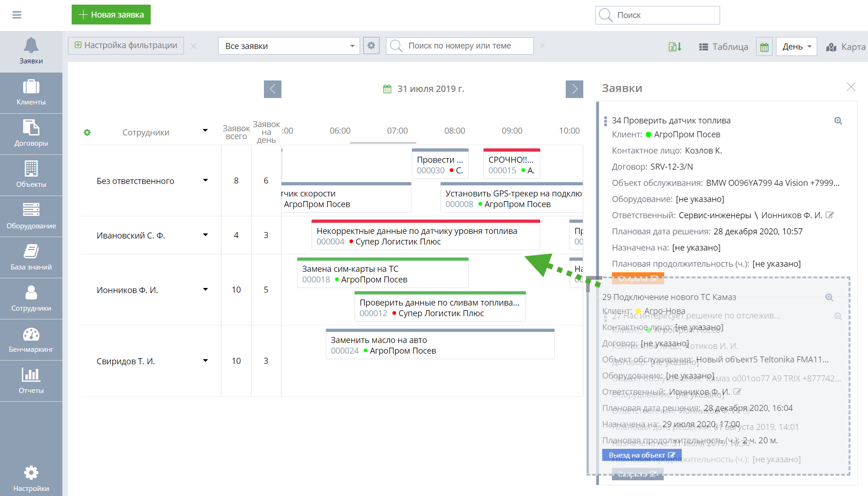Open Заявки section in sidebar
This screenshot has width=868, height=496.
[31, 52]
